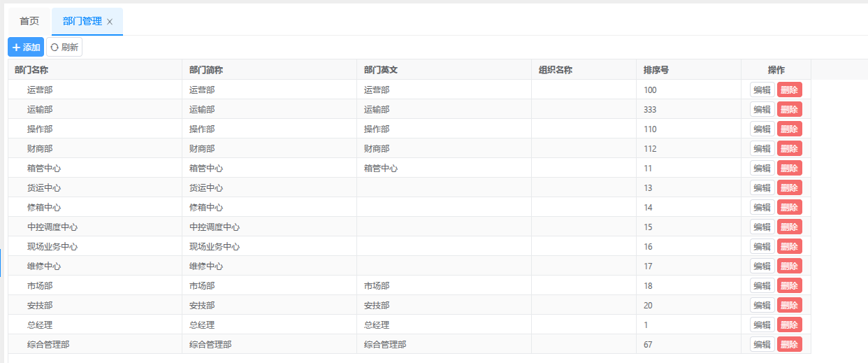Close the 部门管理 tab
This screenshot has width=868, height=363.
click(x=110, y=22)
